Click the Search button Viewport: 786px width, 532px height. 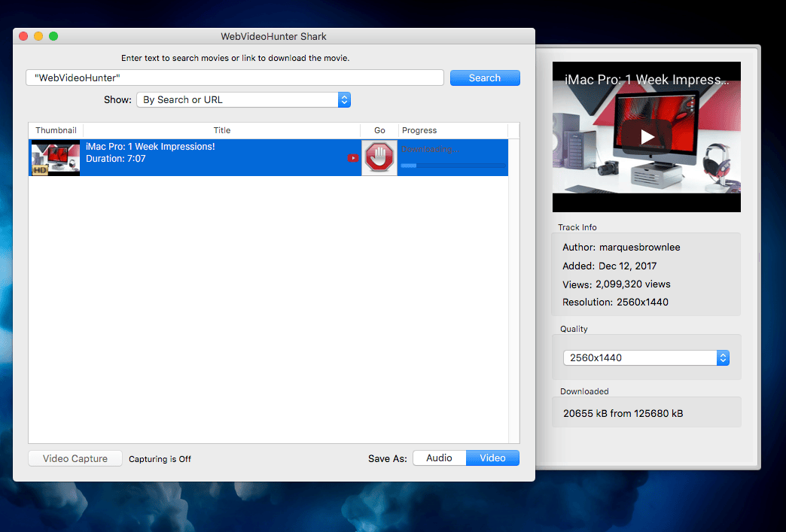coord(485,78)
